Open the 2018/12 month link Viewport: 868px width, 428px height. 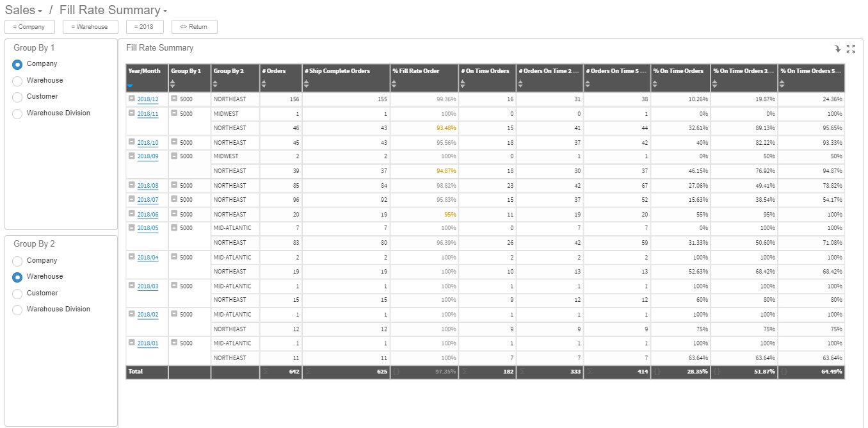147,99
